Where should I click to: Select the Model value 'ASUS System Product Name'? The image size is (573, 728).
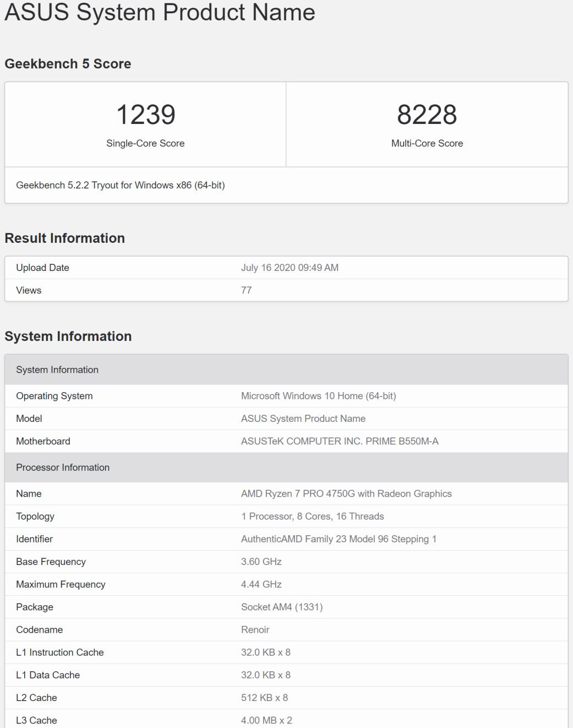point(303,419)
